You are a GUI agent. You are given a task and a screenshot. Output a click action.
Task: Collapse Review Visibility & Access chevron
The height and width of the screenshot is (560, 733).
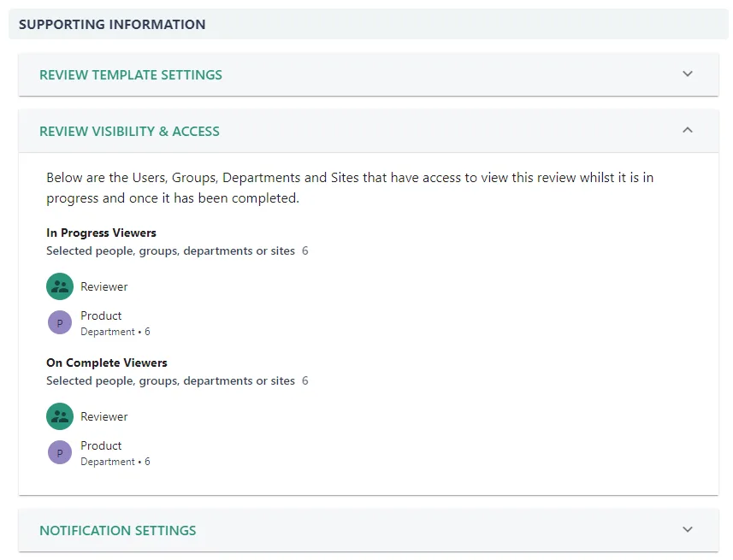pyautogui.click(x=687, y=130)
